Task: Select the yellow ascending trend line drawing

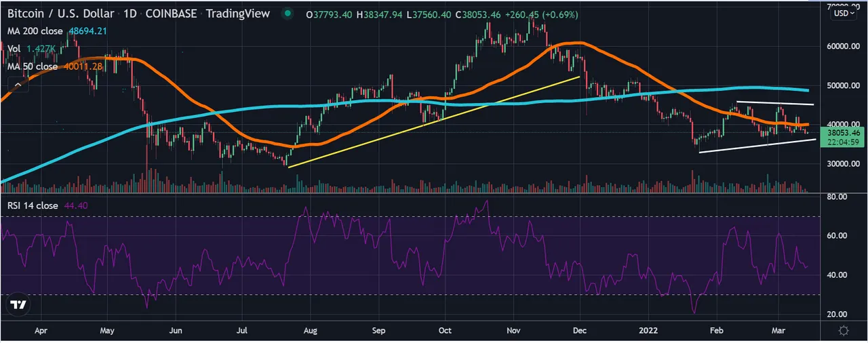Action: 434,122
